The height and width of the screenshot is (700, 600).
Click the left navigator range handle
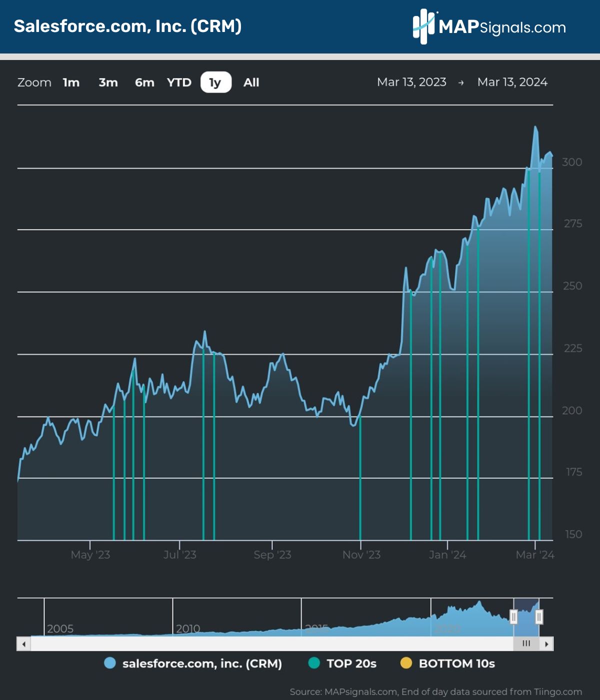pyautogui.click(x=513, y=617)
